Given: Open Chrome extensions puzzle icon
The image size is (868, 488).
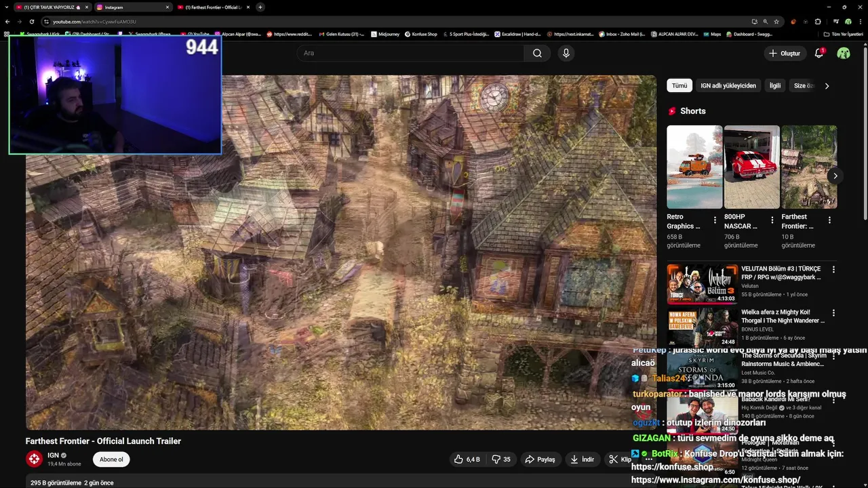Looking at the screenshot, I should click(818, 21).
